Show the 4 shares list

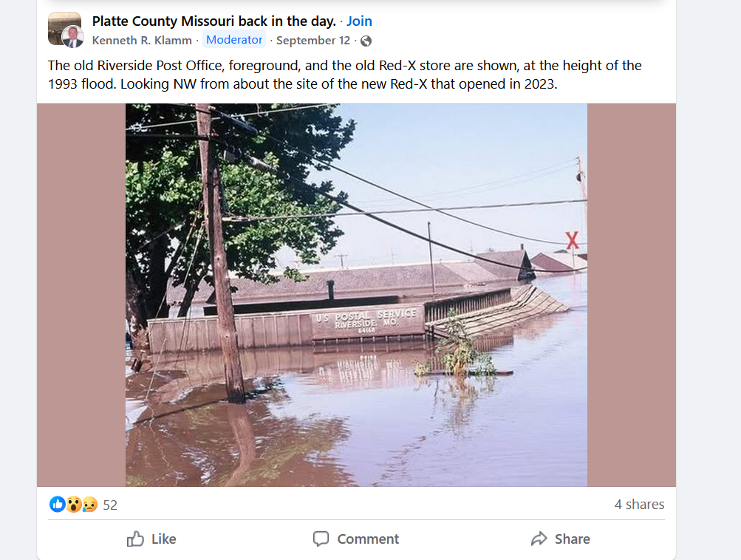click(x=639, y=505)
